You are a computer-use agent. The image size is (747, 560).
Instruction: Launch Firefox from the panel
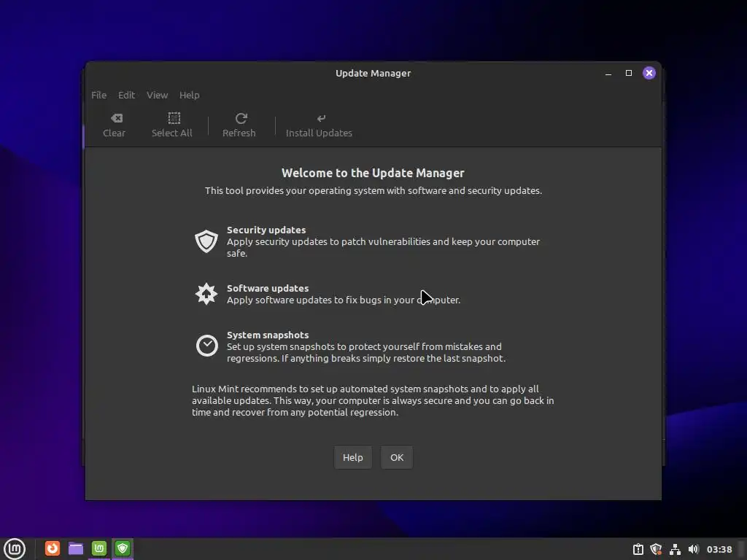(x=53, y=548)
